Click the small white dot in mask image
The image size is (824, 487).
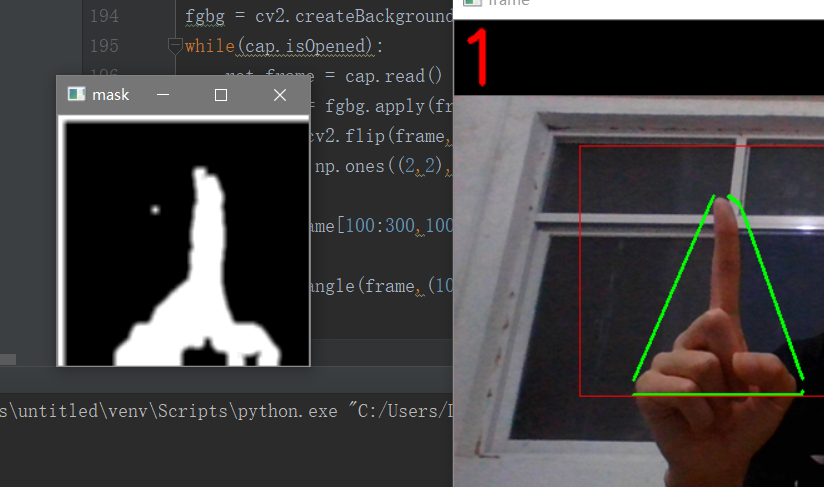click(155, 210)
